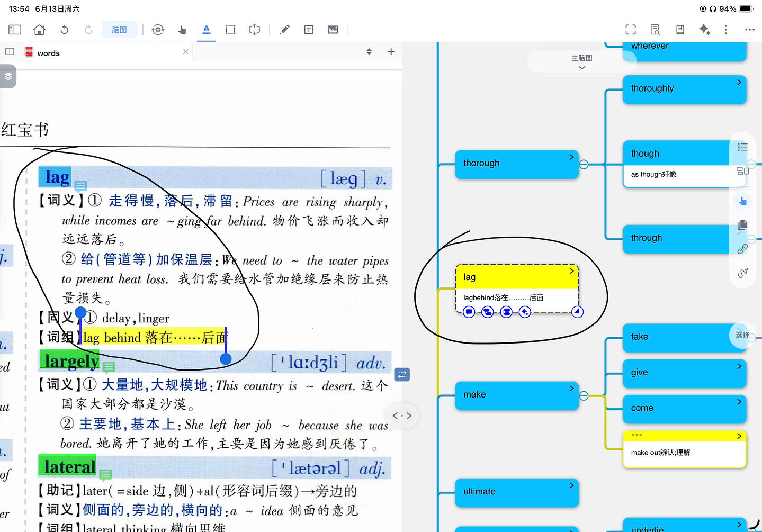Pick the pencil drawing tool
This screenshot has width=762, height=532.
pyautogui.click(x=285, y=30)
